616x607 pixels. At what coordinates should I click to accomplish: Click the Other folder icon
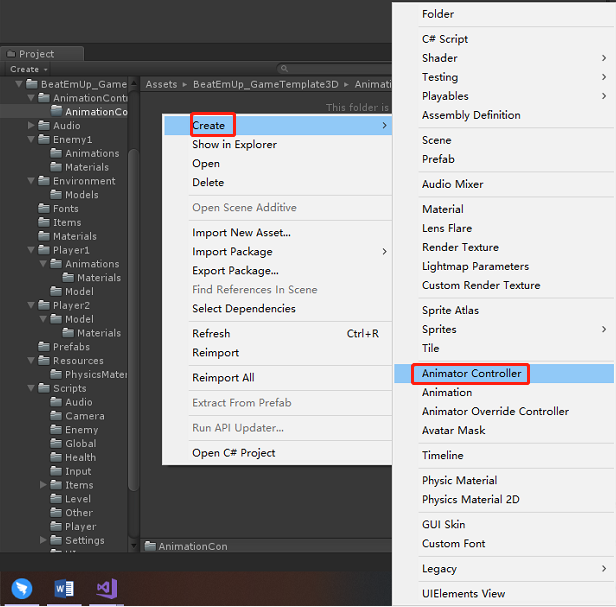[56, 512]
